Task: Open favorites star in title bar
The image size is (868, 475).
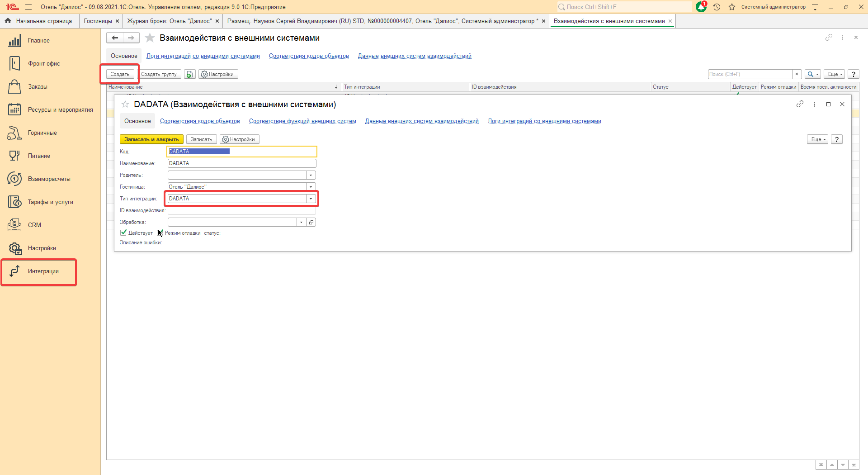Action: 732,7
